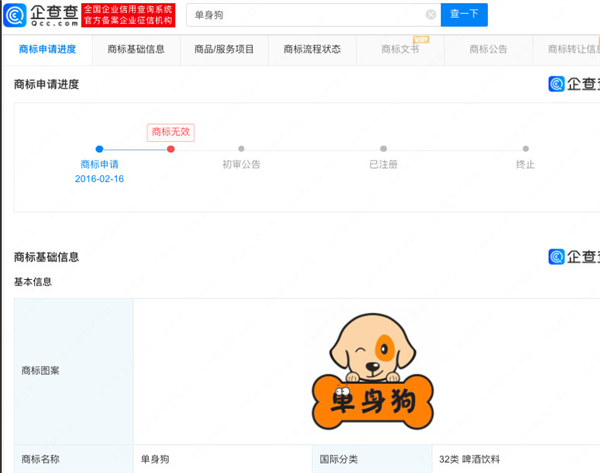Screen dimensions: 600x473
Task: Select the 初审公告 timeline node
Action: (241, 149)
